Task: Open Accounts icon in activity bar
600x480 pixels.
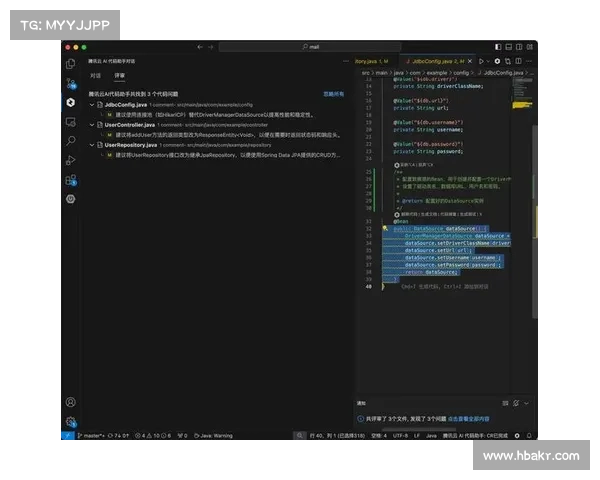Action: tap(70, 402)
